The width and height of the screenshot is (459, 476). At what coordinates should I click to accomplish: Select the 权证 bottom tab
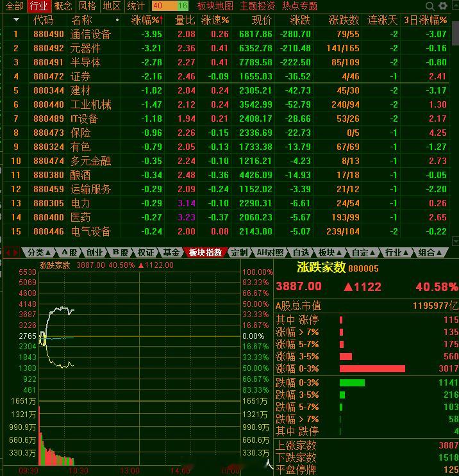coord(146,252)
